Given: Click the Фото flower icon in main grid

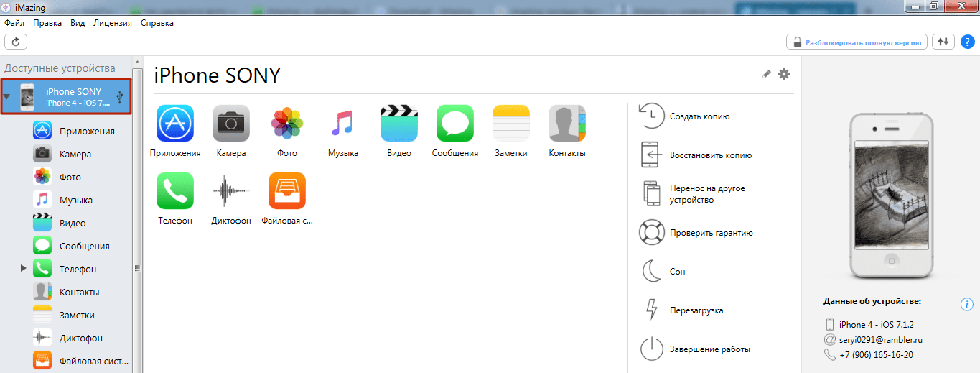Looking at the screenshot, I should [x=287, y=124].
